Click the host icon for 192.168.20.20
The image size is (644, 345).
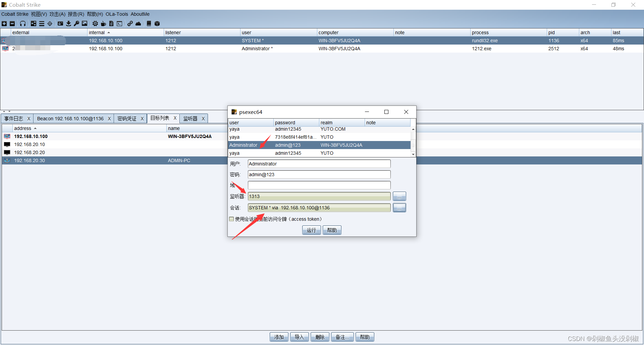point(7,152)
